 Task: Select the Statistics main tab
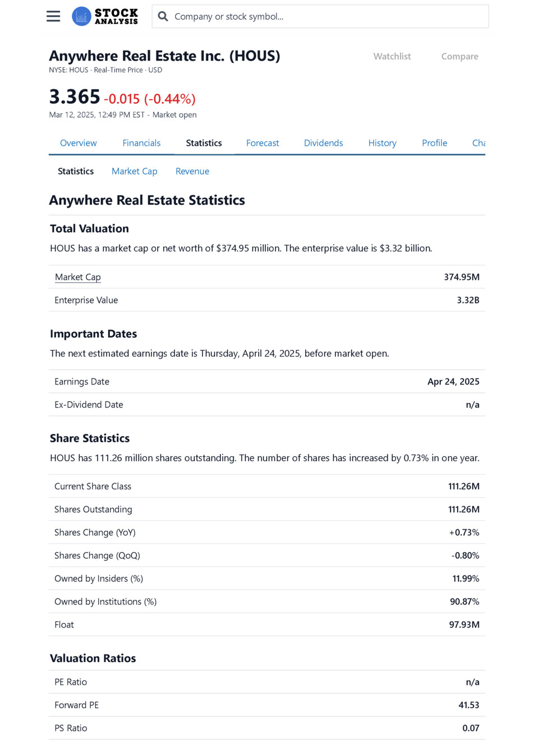pos(204,143)
